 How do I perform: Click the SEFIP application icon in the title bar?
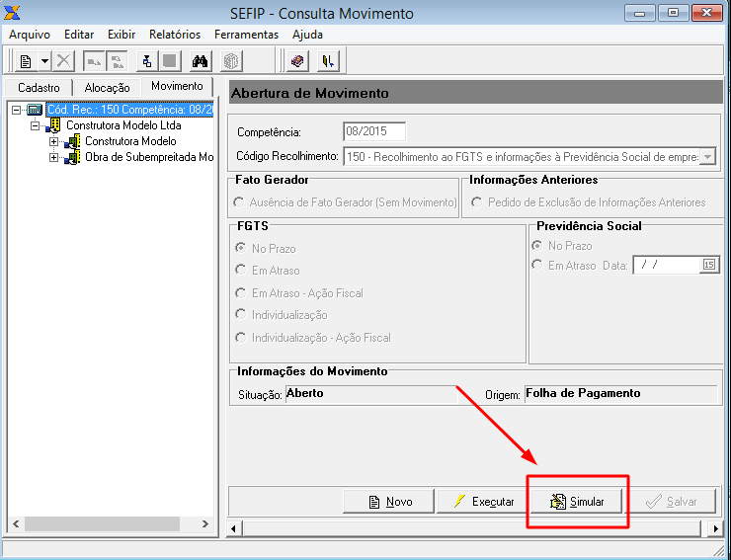pos(11,13)
